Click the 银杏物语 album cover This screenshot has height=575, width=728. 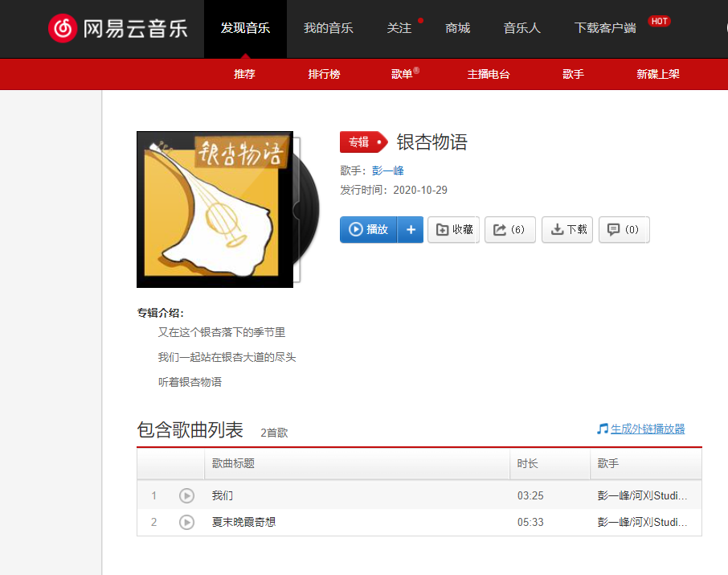pyautogui.click(x=215, y=209)
